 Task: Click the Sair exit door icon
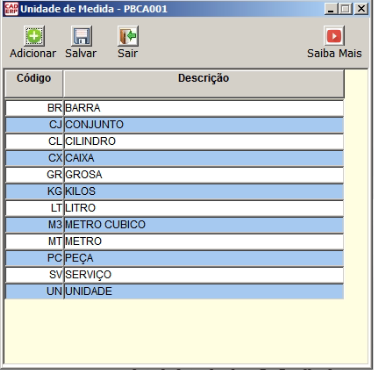coord(128,36)
